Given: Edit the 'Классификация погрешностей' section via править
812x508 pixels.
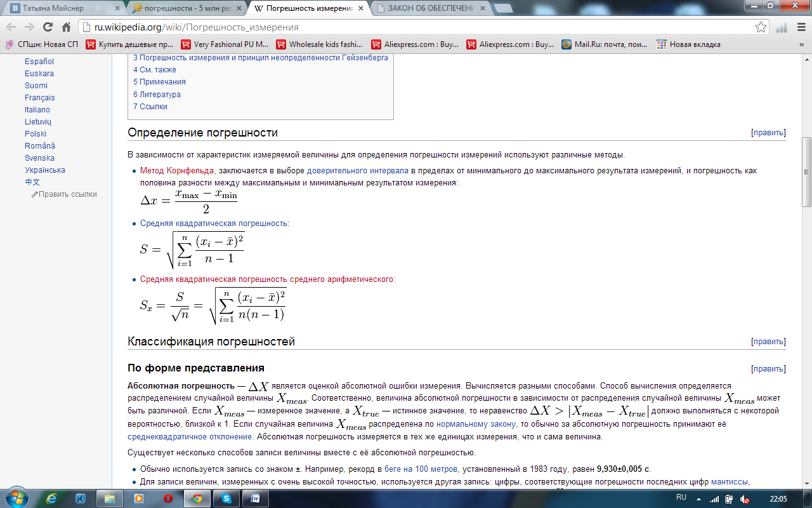Looking at the screenshot, I should point(768,342).
